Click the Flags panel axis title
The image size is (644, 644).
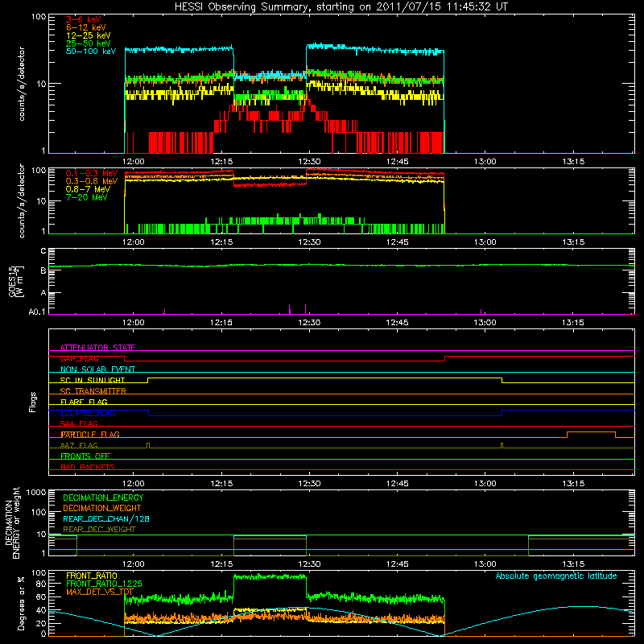pos(33,402)
